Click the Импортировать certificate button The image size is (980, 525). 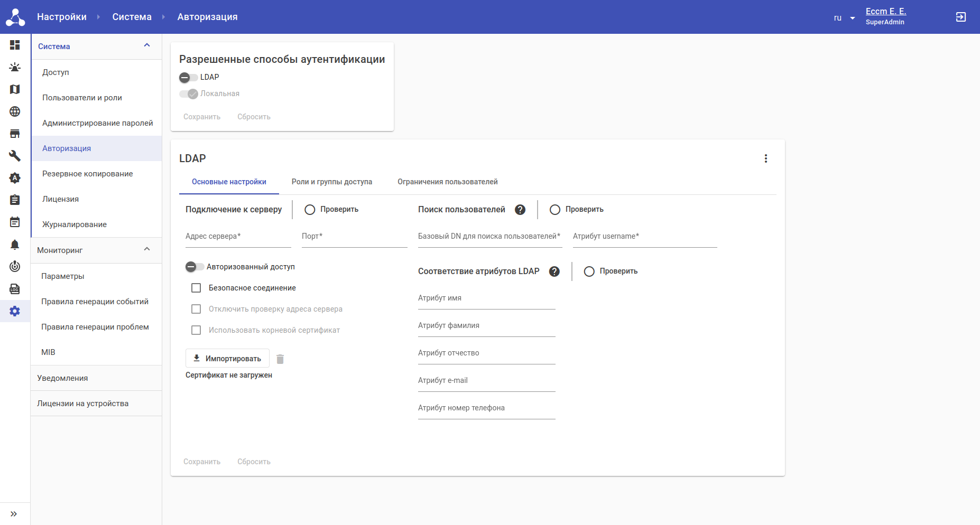pyautogui.click(x=227, y=358)
